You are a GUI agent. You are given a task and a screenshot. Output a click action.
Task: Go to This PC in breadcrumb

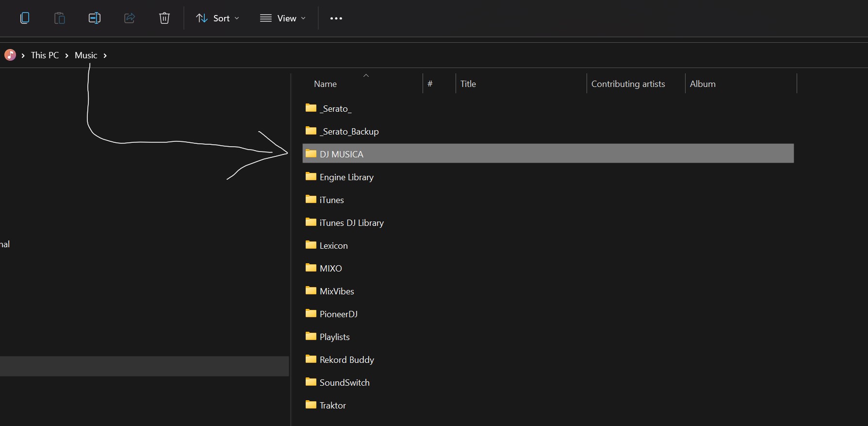45,55
